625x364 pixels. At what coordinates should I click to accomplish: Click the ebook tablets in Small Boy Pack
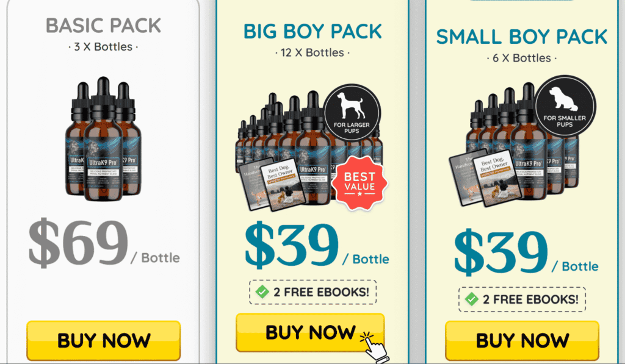(x=485, y=177)
